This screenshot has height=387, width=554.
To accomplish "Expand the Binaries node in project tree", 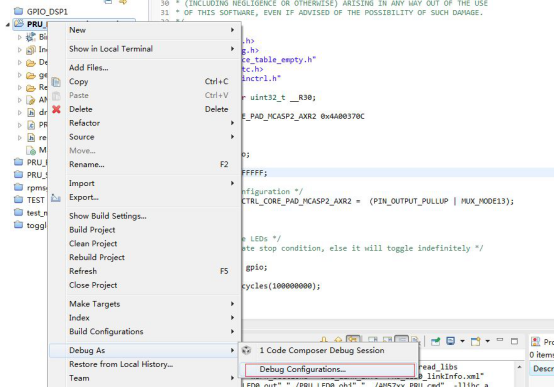I will coord(20,37).
